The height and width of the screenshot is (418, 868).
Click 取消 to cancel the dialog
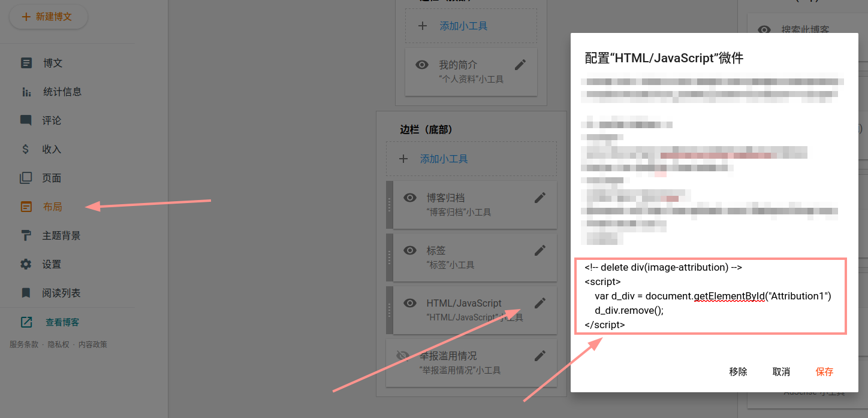click(782, 372)
